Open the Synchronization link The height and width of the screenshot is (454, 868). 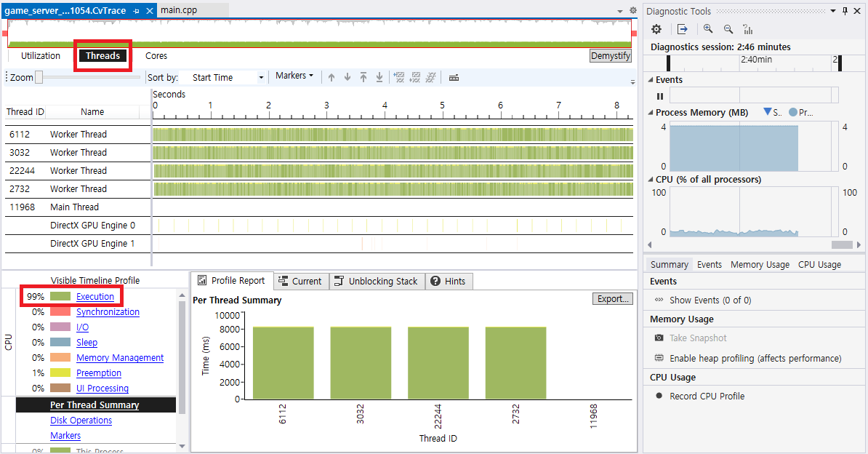108,312
